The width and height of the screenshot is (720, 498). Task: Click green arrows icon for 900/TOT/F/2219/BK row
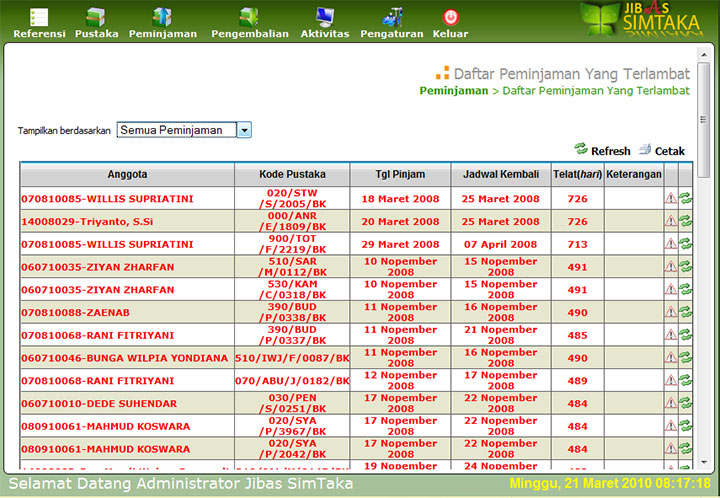coord(686,244)
